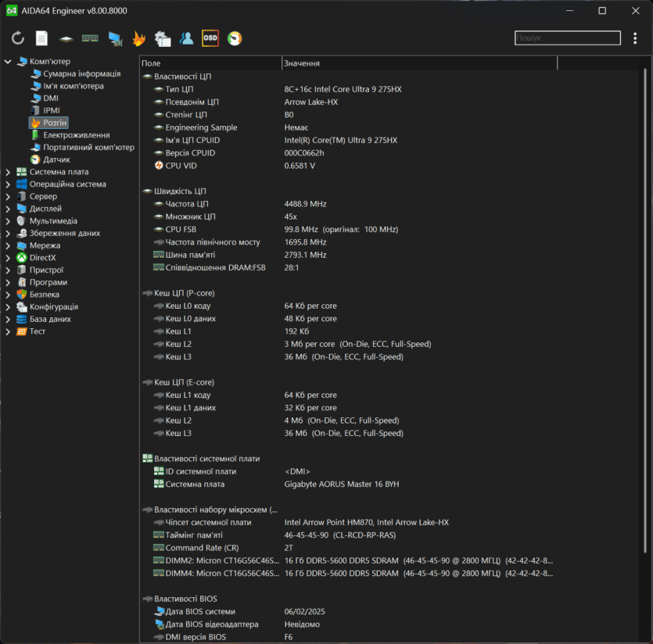
Task: Click the Пошук search field
Action: 567,38
